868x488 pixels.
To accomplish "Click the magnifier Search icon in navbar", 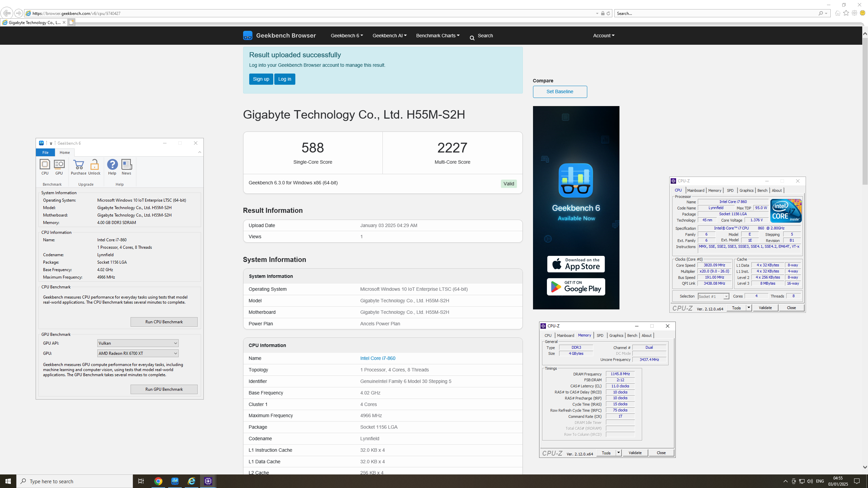I will click(x=472, y=38).
